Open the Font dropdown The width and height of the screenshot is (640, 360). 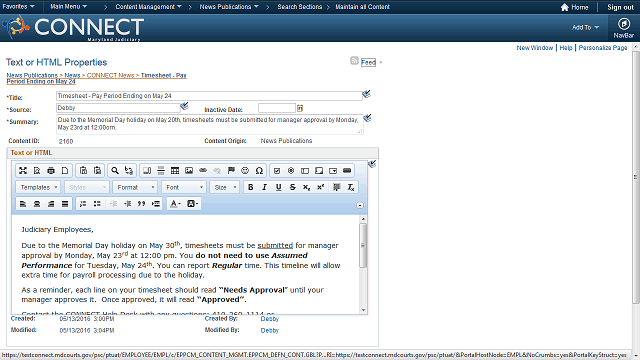184,187
